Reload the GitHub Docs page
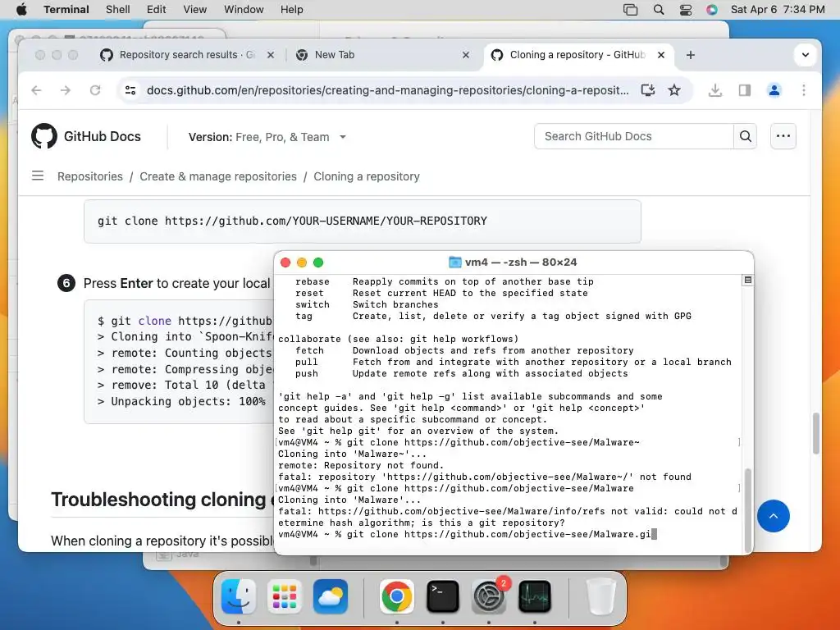The width and height of the screenshot is (840, 630). 95,90
